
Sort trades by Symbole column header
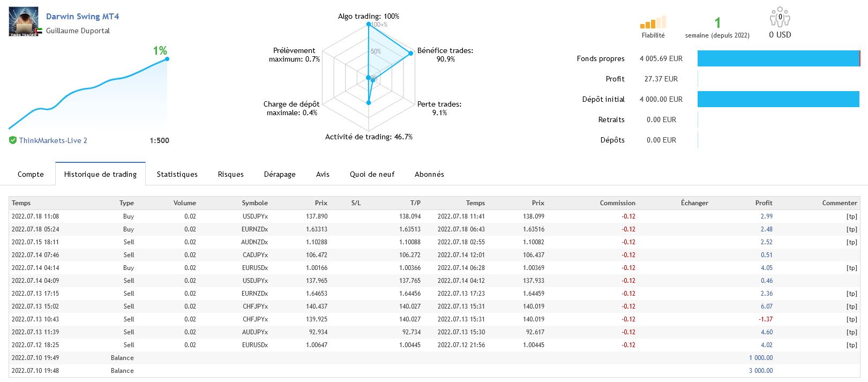[255, 203]
